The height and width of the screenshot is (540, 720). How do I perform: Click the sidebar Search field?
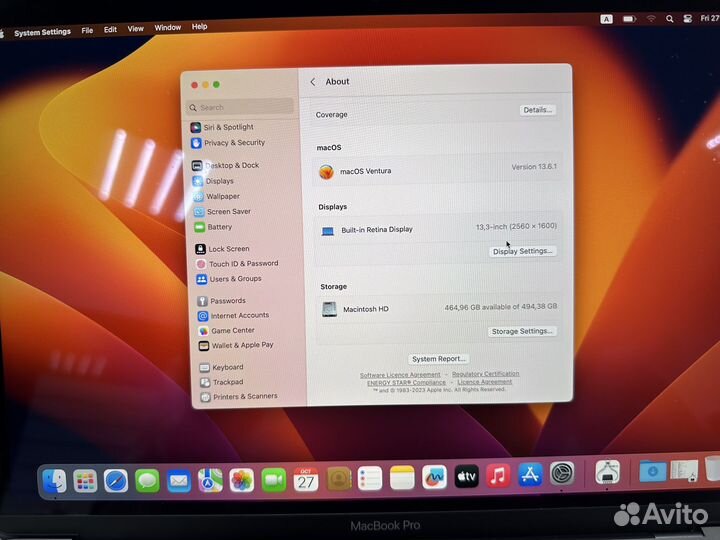point(241,107)
